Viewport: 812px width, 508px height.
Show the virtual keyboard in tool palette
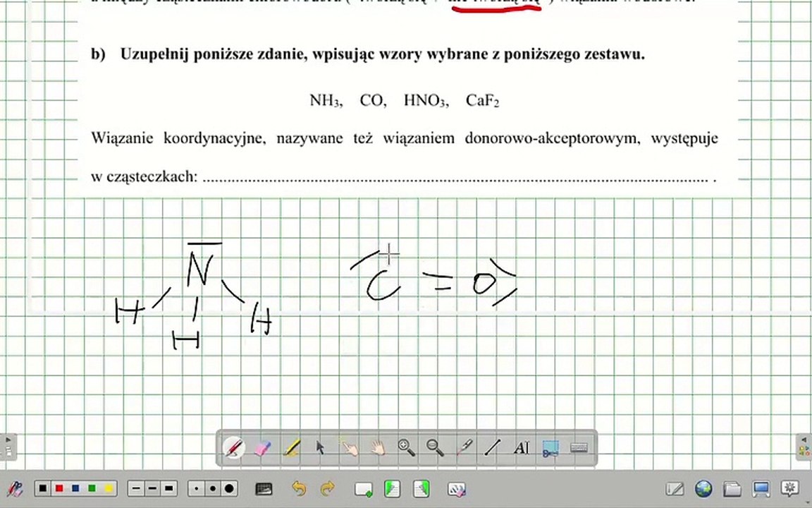point(579,447)
